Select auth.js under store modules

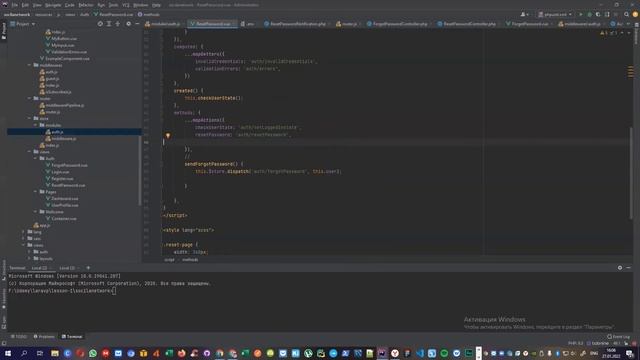coord(74,132)
